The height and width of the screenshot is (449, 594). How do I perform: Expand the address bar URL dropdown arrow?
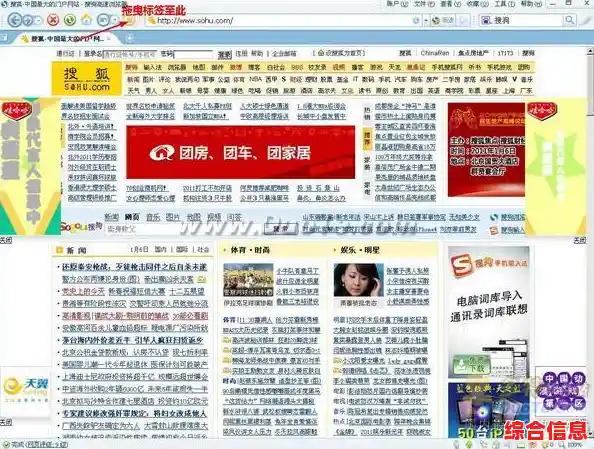[x=426, y=20]
